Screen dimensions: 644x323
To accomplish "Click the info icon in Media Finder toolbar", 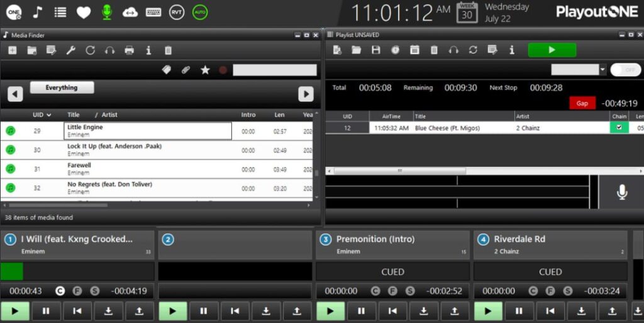I will (148, 50).
